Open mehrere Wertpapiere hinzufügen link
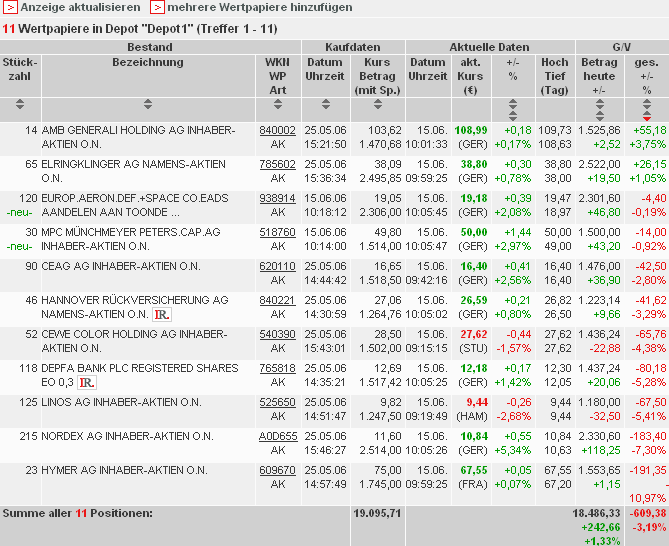Viewport: 669px width, 546px height. pyautogui.click(x=260, y=7)
